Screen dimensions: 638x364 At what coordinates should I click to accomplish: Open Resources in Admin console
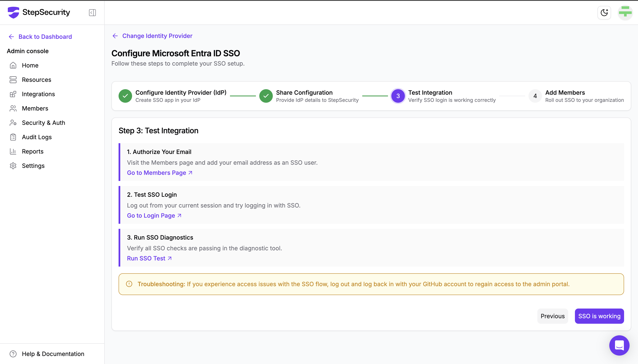coord(36,80)
